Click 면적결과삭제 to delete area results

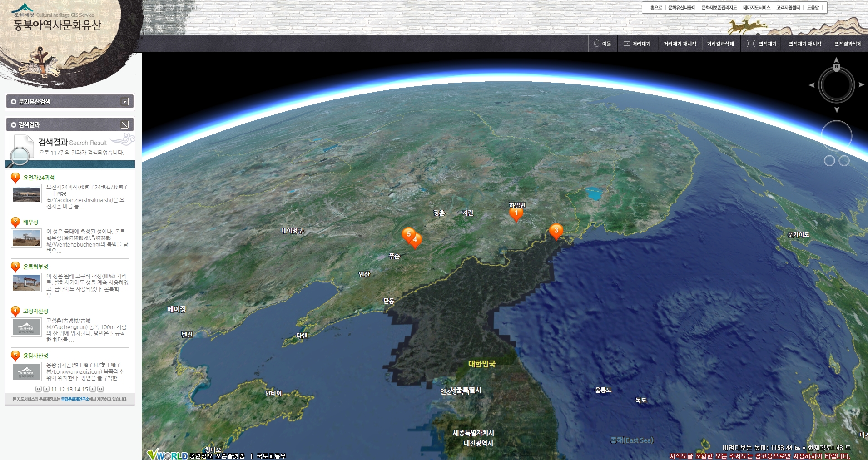(848, 44)
